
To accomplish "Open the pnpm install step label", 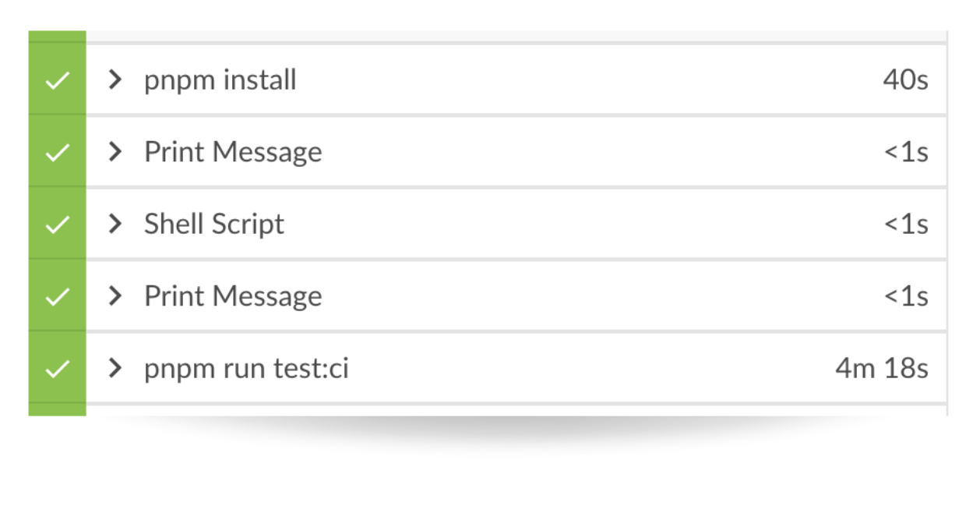I will tap(220, 80).
